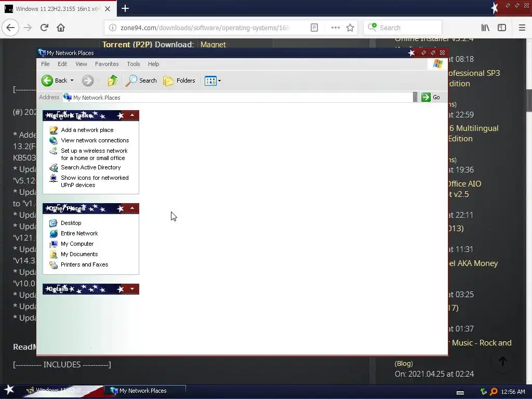Open the Search pane in Explorer
Screen dimensions: 532x399
click(141, 81)
